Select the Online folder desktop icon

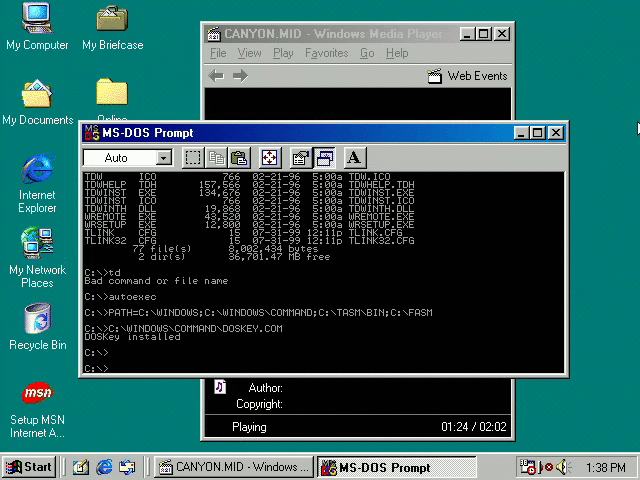pyautogui.click(x=112, y=98)
